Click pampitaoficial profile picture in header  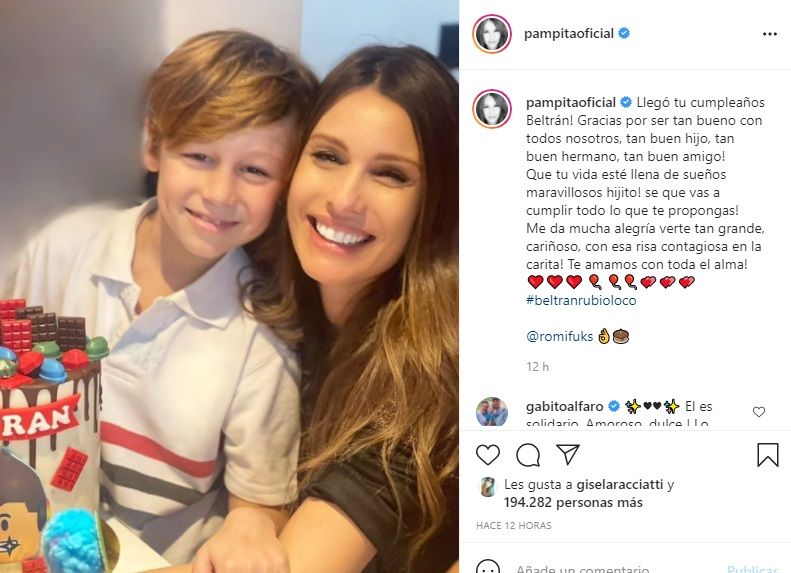492,34
